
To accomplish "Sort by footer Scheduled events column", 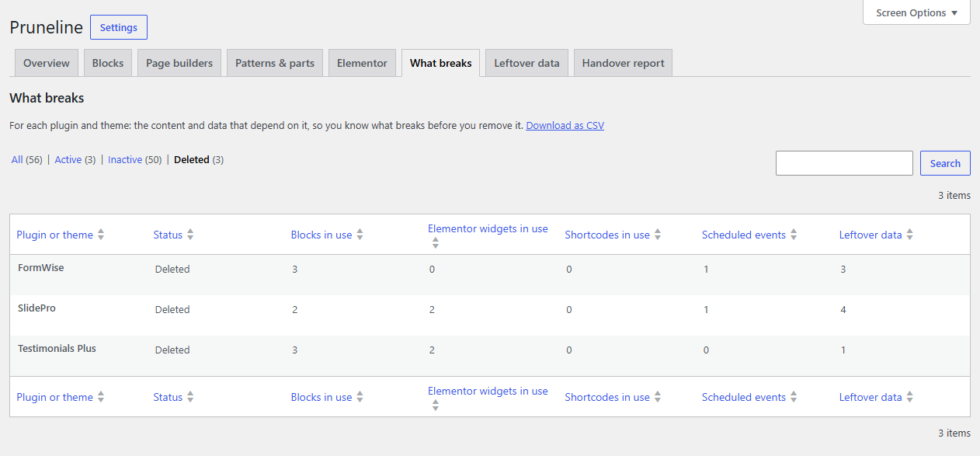I will click(744, 397).
